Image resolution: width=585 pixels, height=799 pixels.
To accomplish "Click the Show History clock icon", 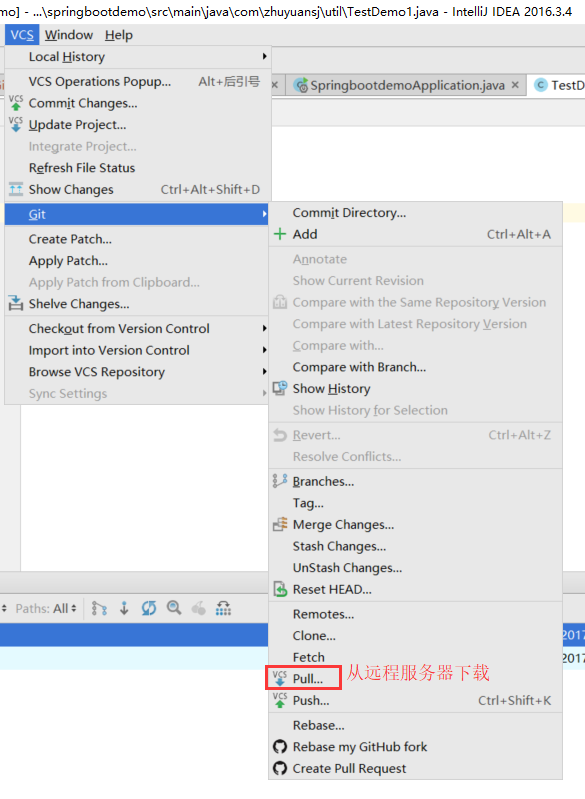I will [x=280, y=388].
